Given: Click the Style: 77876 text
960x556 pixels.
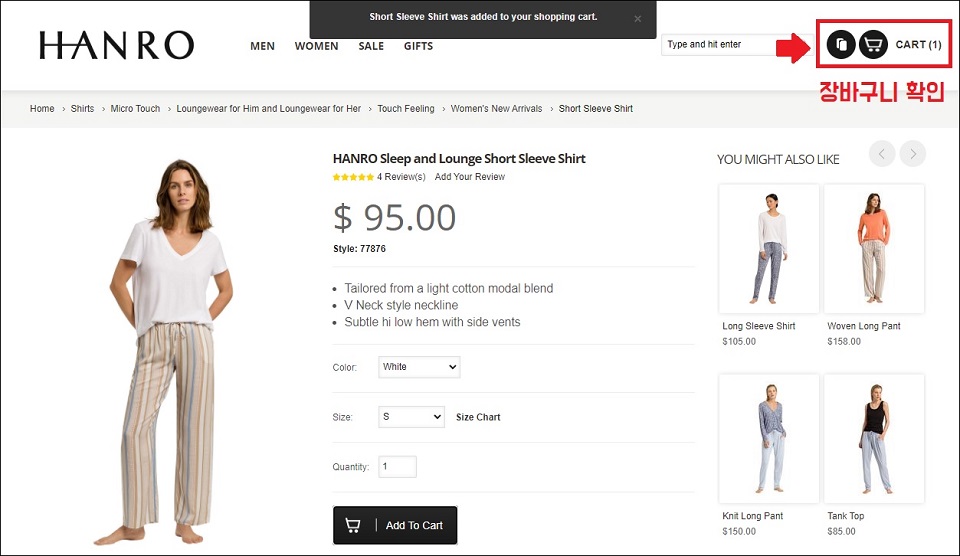Looking at the screenshot, I should click(x=359, y=249).
